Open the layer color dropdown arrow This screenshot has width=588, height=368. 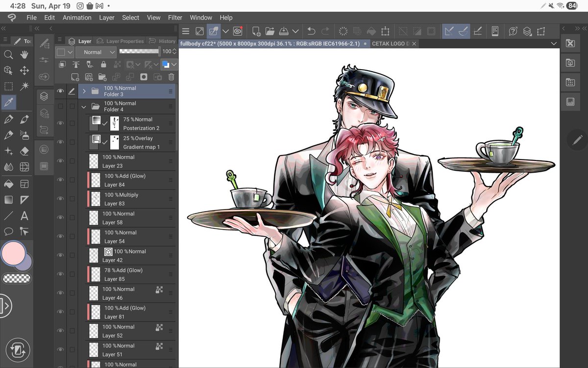click(x=174, y=64)
